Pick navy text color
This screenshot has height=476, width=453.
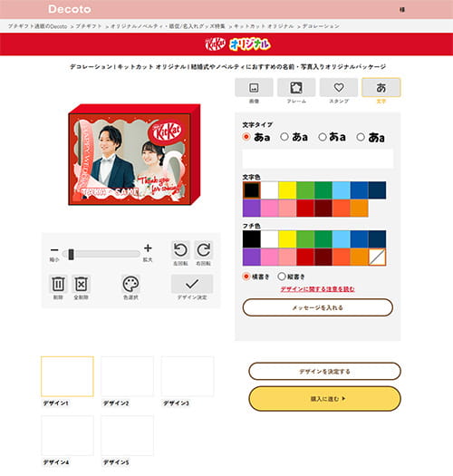[x=377, y=190]
